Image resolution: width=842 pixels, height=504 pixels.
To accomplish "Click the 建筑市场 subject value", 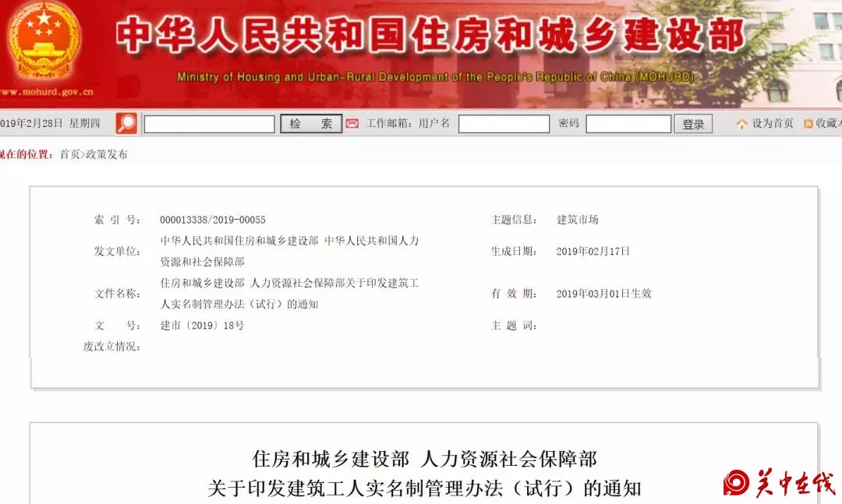I will coord(577,220).
